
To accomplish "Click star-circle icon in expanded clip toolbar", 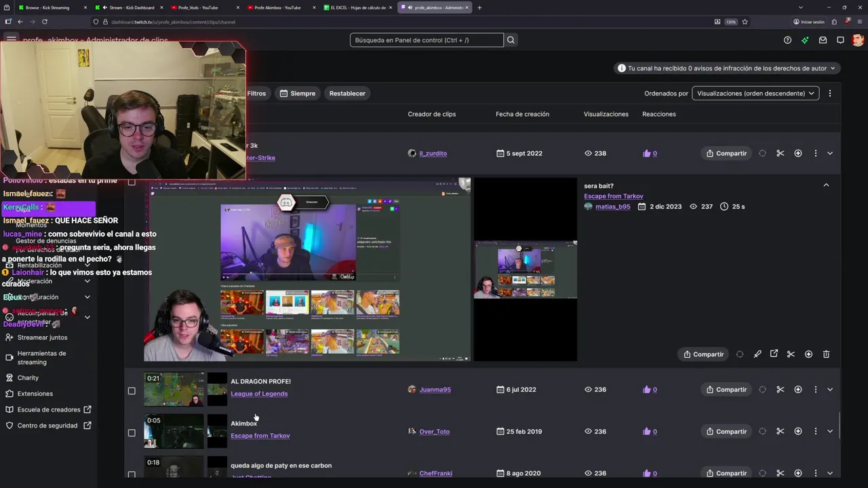I will pyautogui.click(x=808, y=354).
